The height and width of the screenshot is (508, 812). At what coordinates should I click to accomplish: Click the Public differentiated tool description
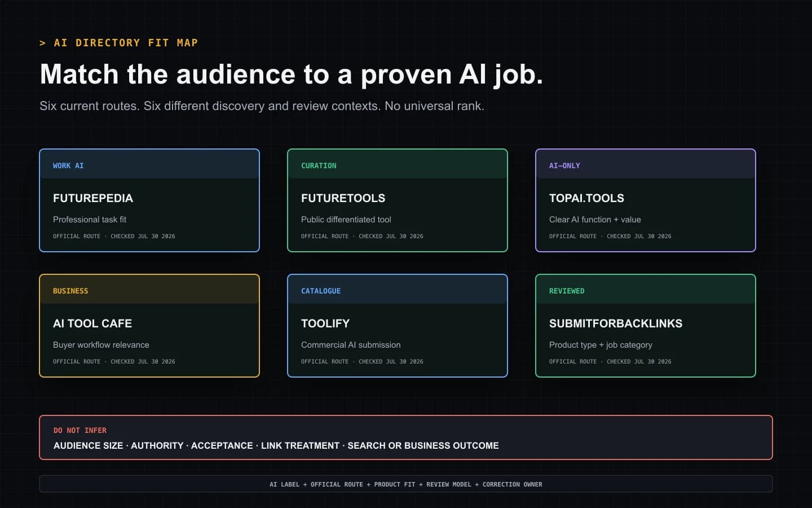346,220
